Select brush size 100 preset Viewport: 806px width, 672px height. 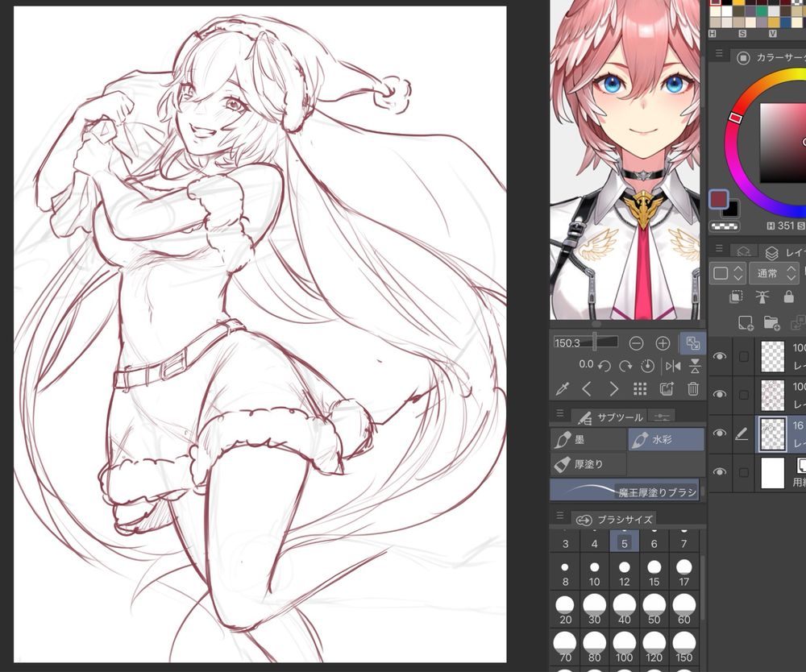624,647
